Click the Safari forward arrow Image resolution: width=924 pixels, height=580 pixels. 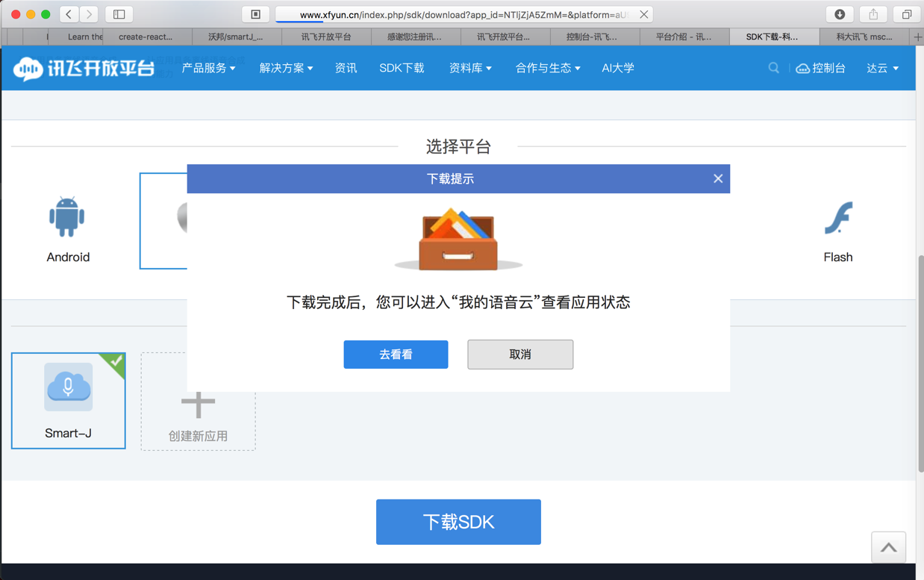(x=89, y=14)
